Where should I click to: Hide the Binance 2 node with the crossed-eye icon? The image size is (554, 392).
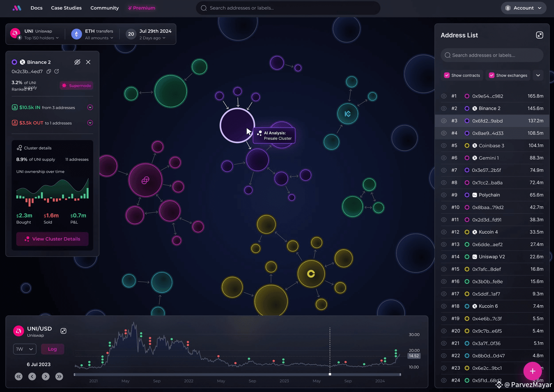point(77,62)
